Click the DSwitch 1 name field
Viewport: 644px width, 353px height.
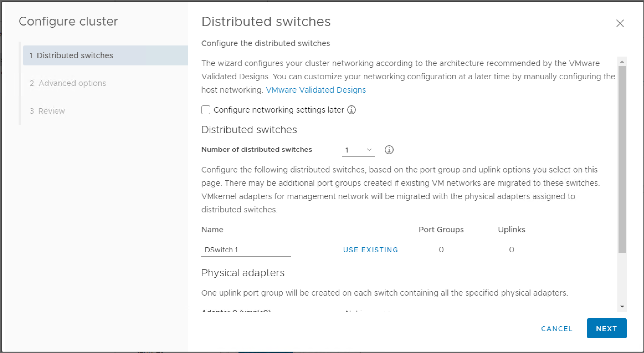coord(246,250)
